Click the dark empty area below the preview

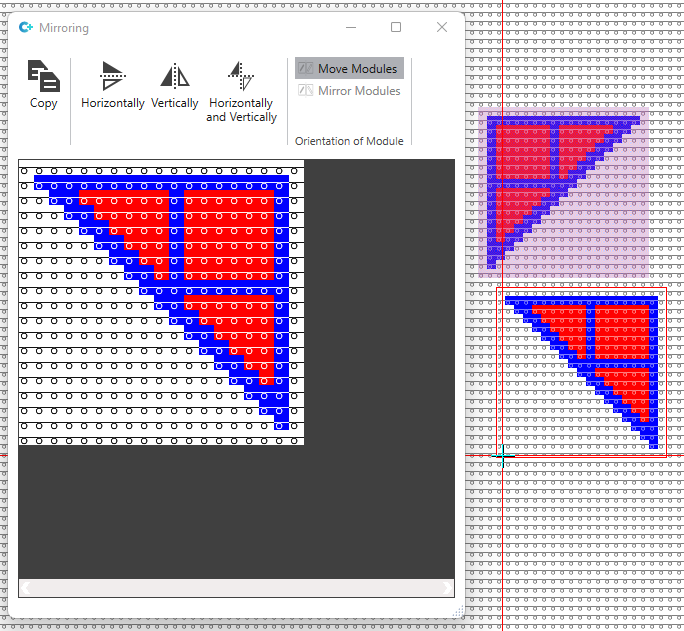tap(236, 510)
